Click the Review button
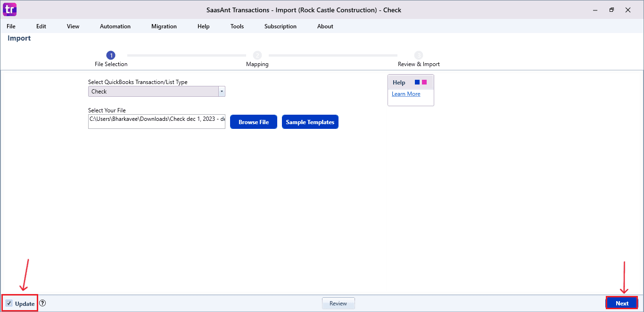The image size is (644, 312). point(338,304)
